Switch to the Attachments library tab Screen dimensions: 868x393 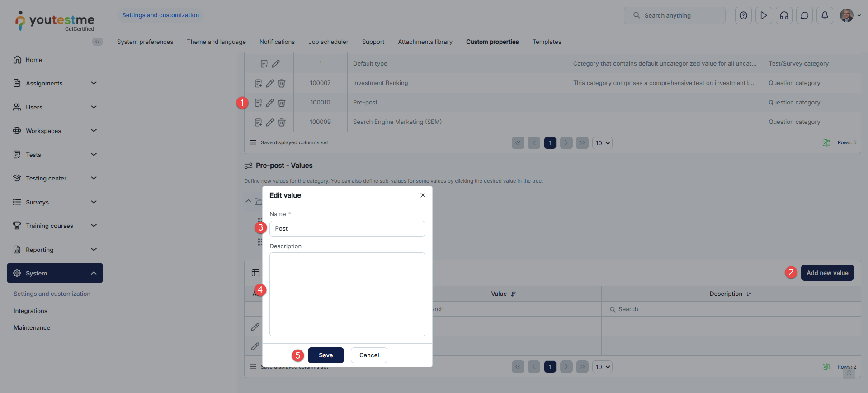click(x=425, y=42)
